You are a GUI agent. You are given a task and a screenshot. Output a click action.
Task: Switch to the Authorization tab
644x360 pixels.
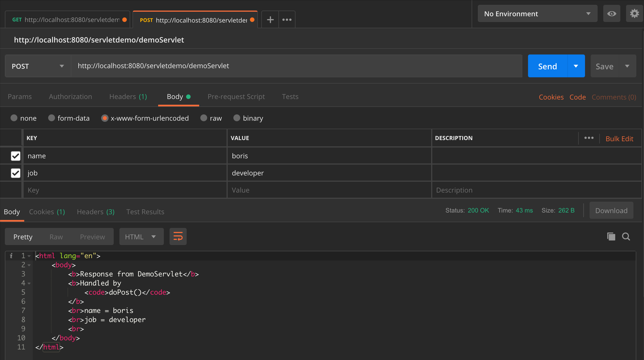(70, 96)
